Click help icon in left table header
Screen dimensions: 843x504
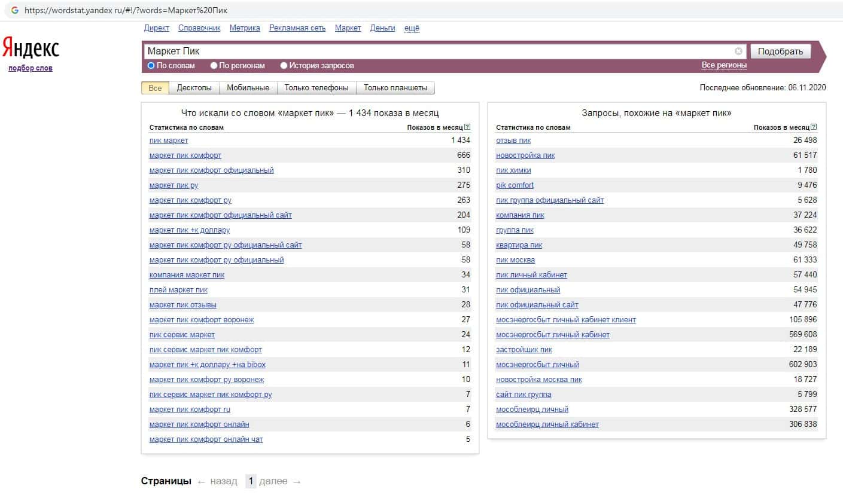[x=467, y=127]
